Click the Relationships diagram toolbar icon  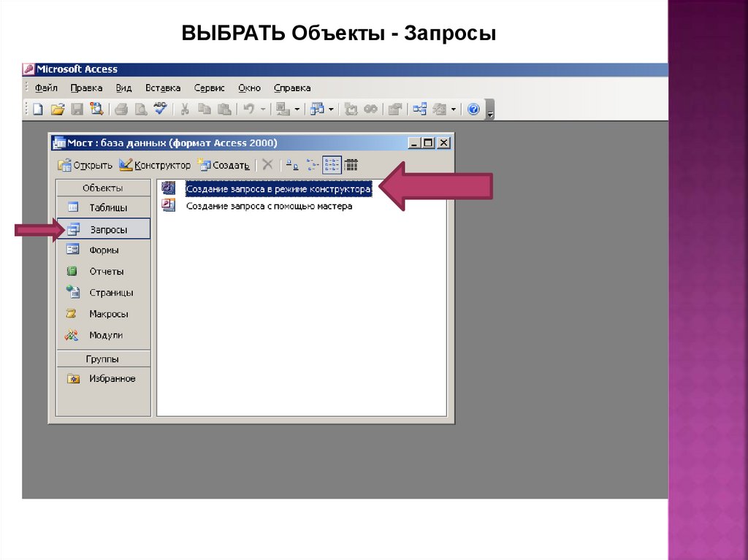pyautogui.click(x=419, y=110)
